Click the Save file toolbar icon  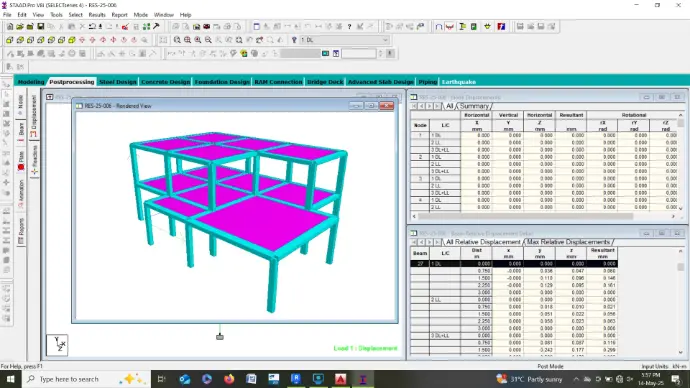(x=40, y=27)
